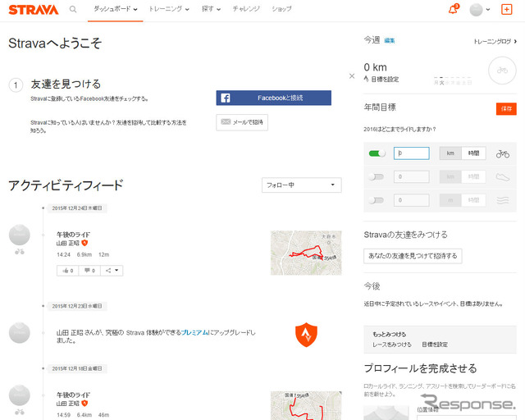Open the Dec 18 ride map thumbnail

(306, 405)
